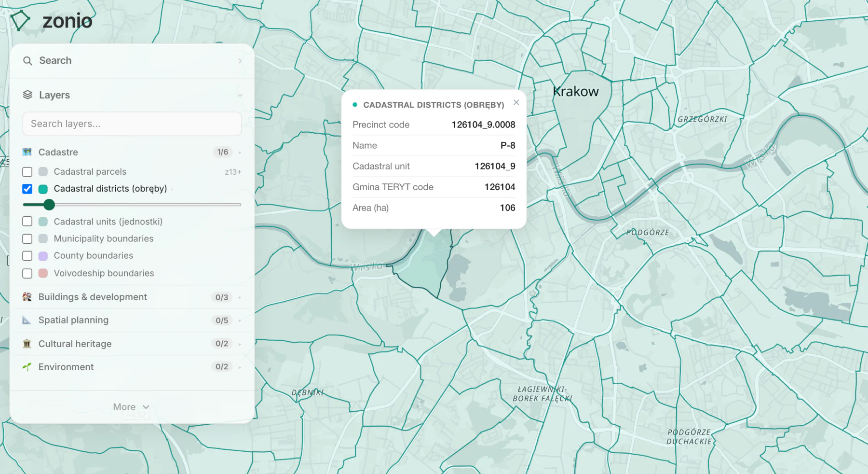Click the Cultural heritage group heading
The height and width of the screenshot is (474, 868).
point(75,344)
